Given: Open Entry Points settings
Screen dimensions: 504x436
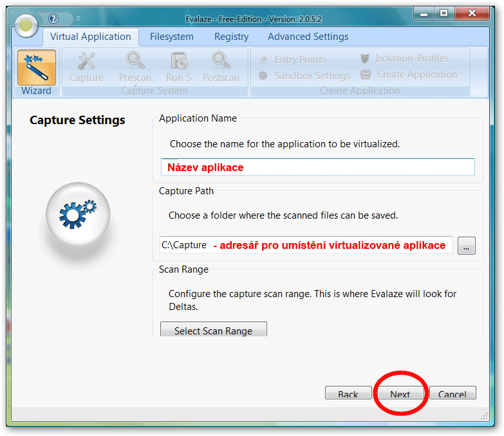Looking at the screenshot, I should (x=293, y=59).
